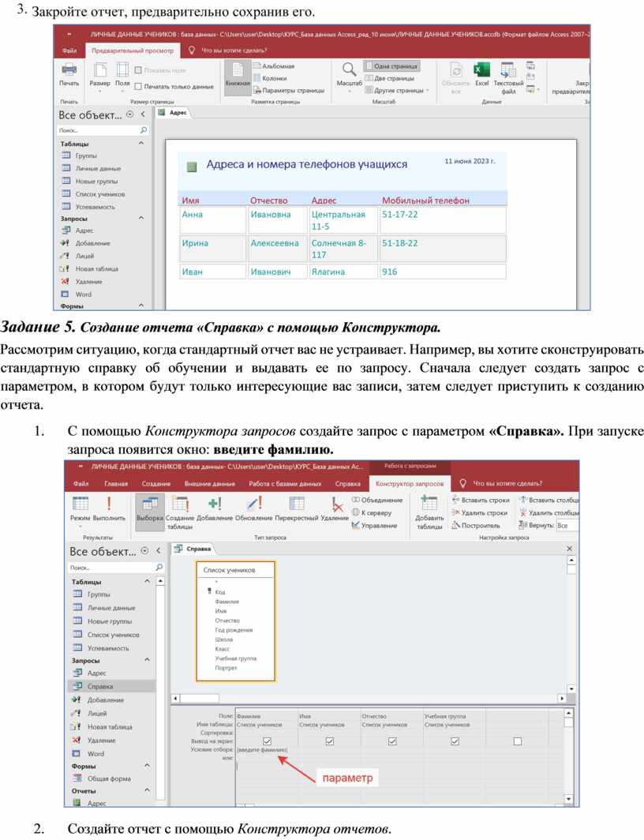Image resolution: width=644 pixels, height=840 pixels.
Task: Open the Лицей query in print preview window
Action: [84, 256]
